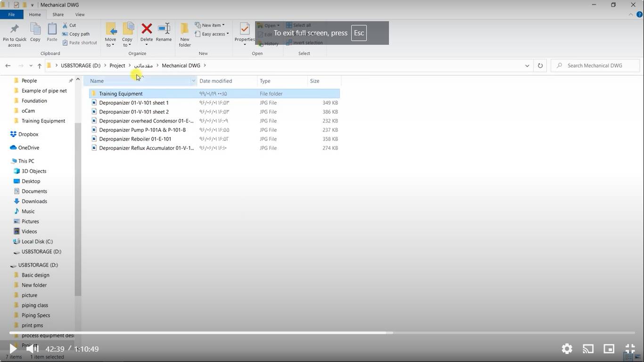Viewport: 644px width, 362px height.
Task: Click the Downloads arrow icon in sidebar
Action: 17,201
